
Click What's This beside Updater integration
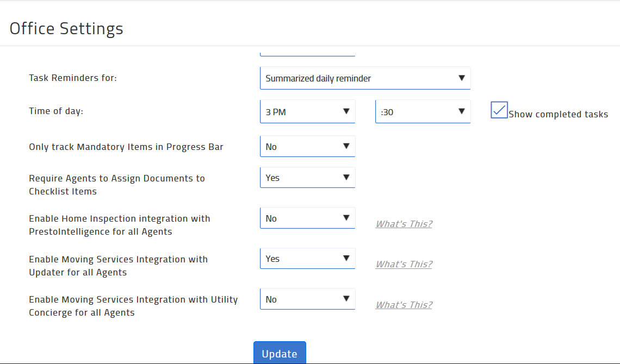point(404,264)
